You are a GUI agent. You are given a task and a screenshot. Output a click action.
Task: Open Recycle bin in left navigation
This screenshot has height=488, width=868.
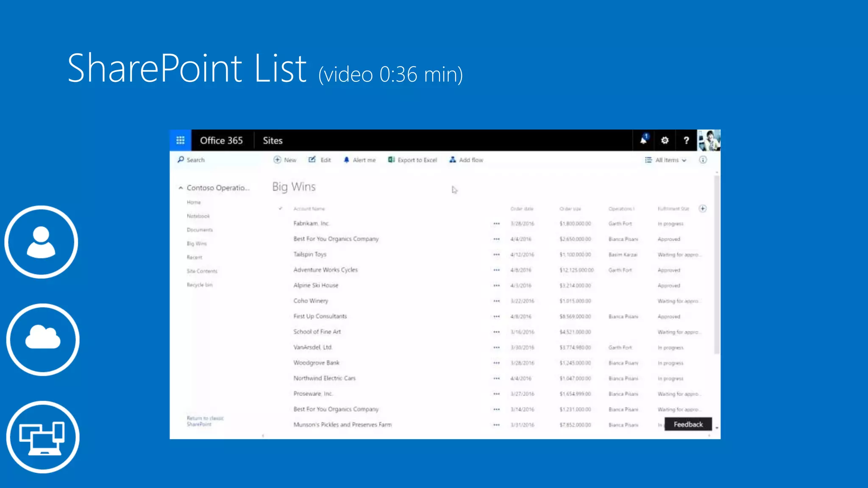click(x=199, y=285)
